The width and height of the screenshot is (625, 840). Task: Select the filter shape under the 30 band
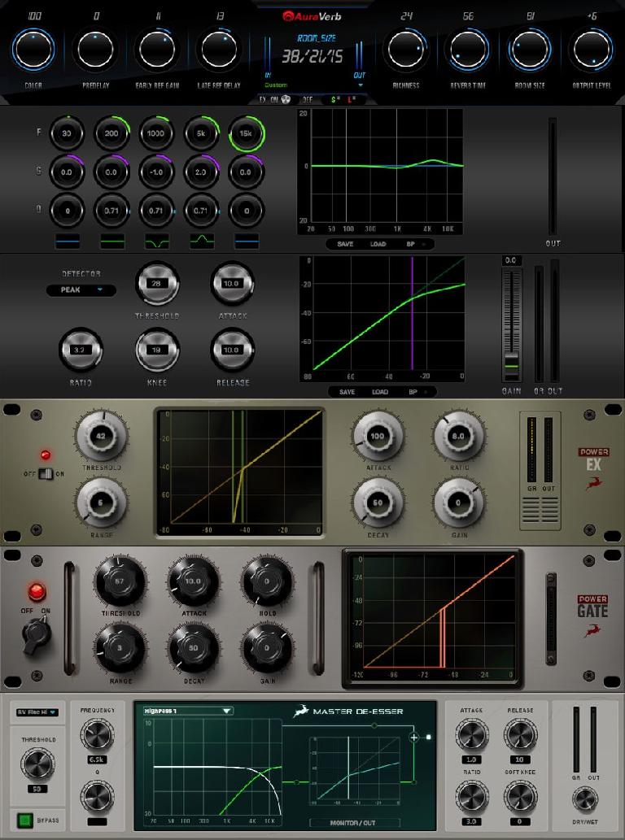click(67, 242)
